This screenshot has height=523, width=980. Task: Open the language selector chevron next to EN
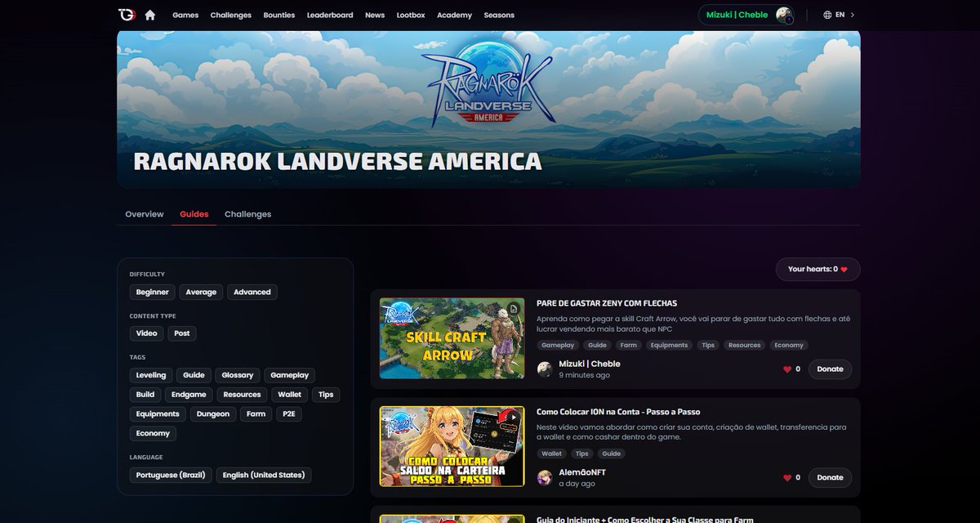click(x=853, y=15)
